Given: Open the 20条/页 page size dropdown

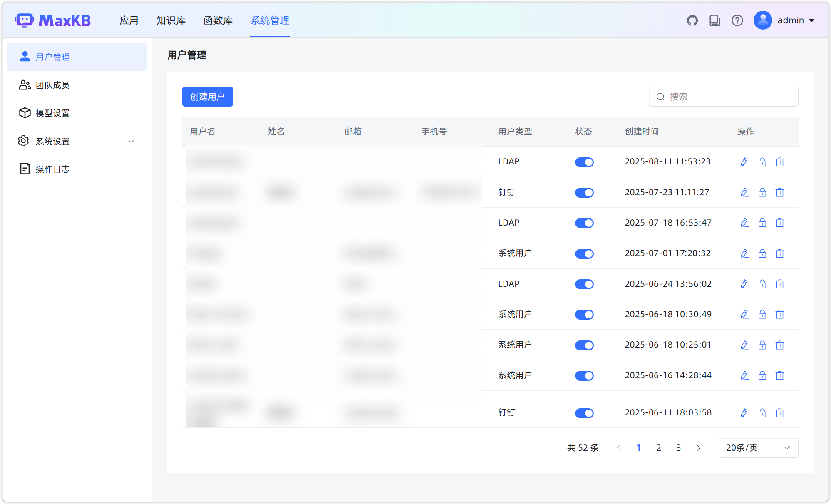Looking at the screenshot, I should coord(757,447).
